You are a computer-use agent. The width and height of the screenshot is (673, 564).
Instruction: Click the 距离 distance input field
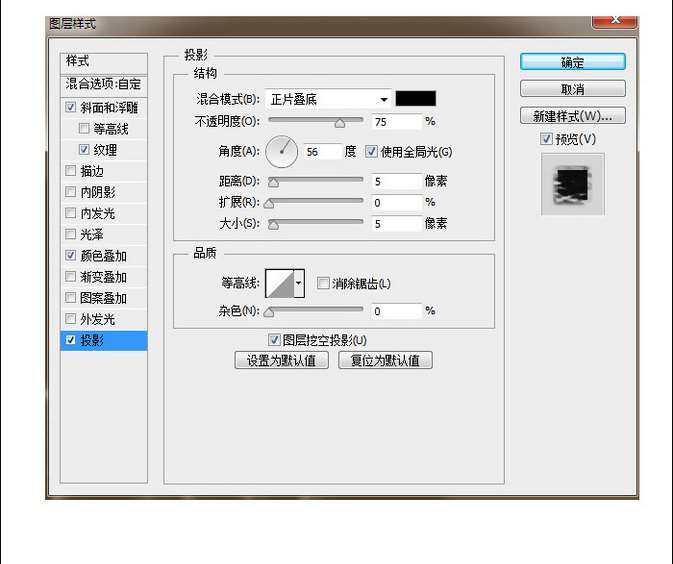(x=396, y=181)
